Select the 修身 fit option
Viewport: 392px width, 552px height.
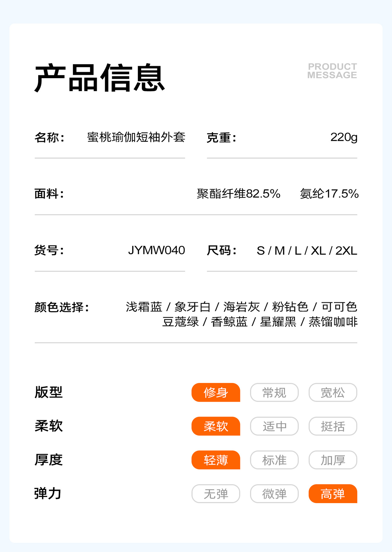[x=216, y=392]
